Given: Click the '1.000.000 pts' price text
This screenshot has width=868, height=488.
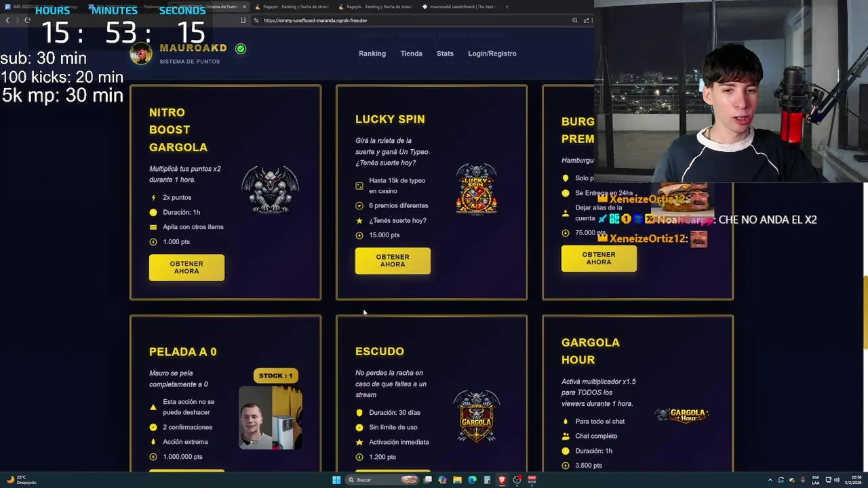Looking at the screenshot, I should pyautogui.click(x=183, y=457).
